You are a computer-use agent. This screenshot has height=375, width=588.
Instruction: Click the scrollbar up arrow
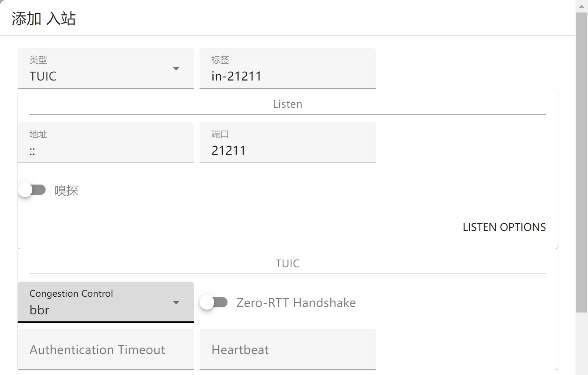coord(582,6)
